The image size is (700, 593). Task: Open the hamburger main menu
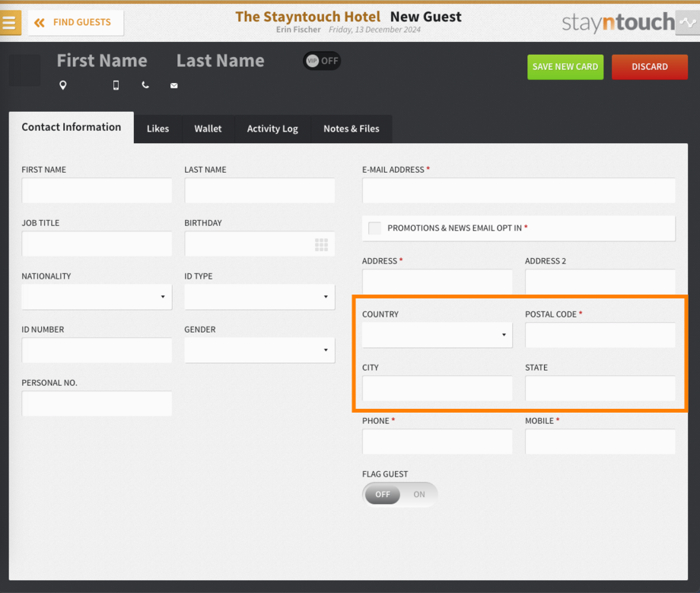tap(10, 22)
